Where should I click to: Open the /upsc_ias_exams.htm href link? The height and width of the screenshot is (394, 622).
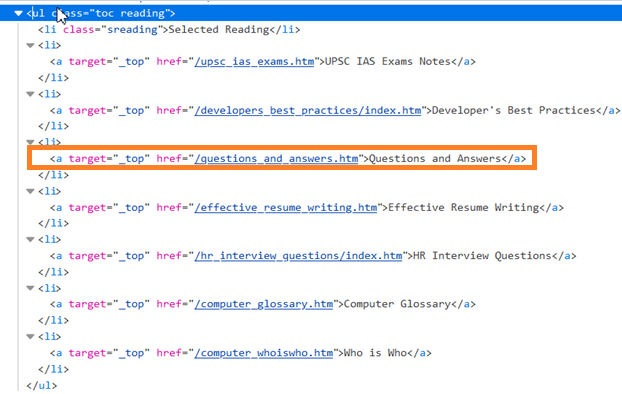pos(254,62)
